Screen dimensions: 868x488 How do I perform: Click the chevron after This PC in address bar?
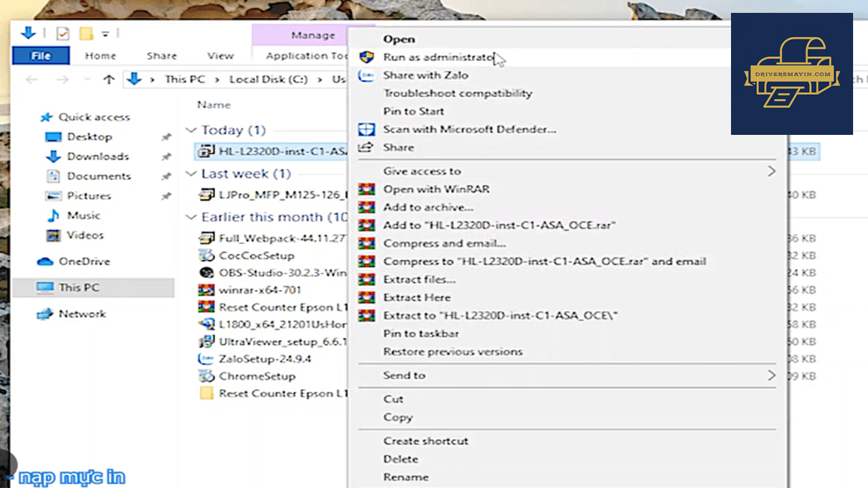(217, 79)
